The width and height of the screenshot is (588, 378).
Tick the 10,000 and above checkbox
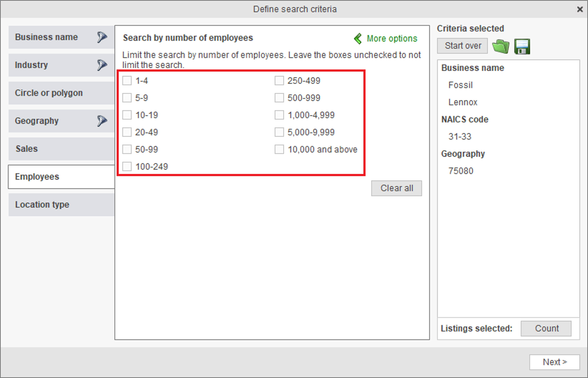tap(279, 149)
